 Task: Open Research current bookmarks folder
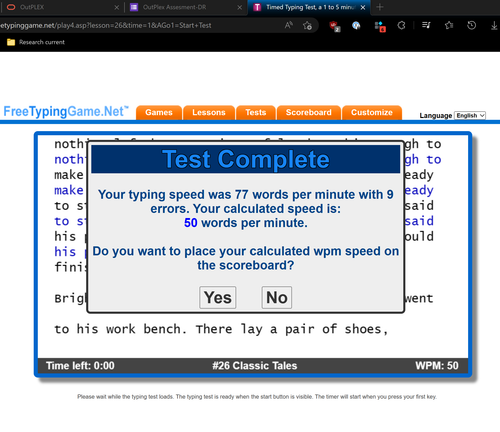pos(36,42)
